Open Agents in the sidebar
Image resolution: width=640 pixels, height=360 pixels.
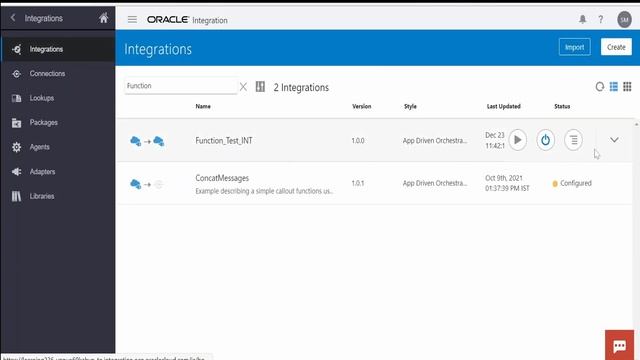point(58,147)
